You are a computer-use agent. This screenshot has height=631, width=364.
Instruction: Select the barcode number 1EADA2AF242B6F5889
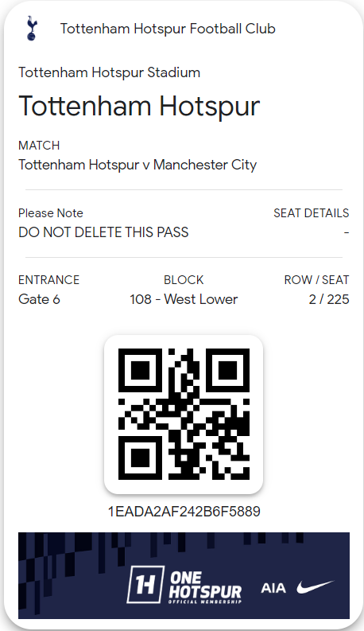tap(184, 512)
